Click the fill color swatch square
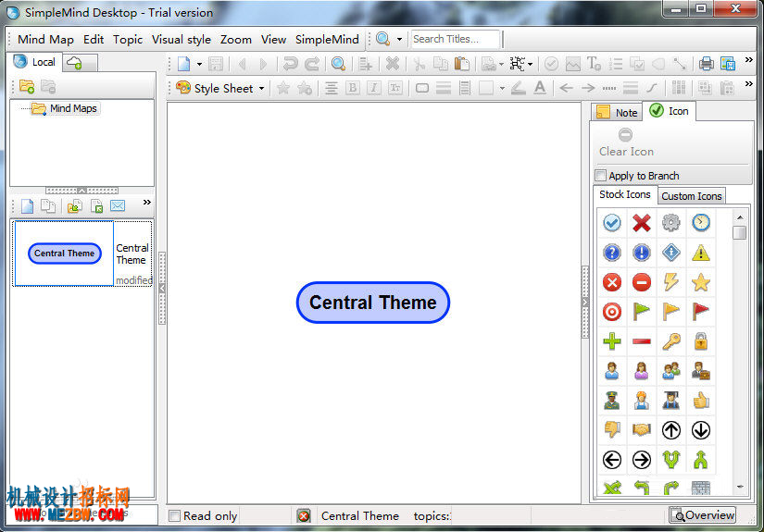The image size is (764, 532). pos(486,88)
